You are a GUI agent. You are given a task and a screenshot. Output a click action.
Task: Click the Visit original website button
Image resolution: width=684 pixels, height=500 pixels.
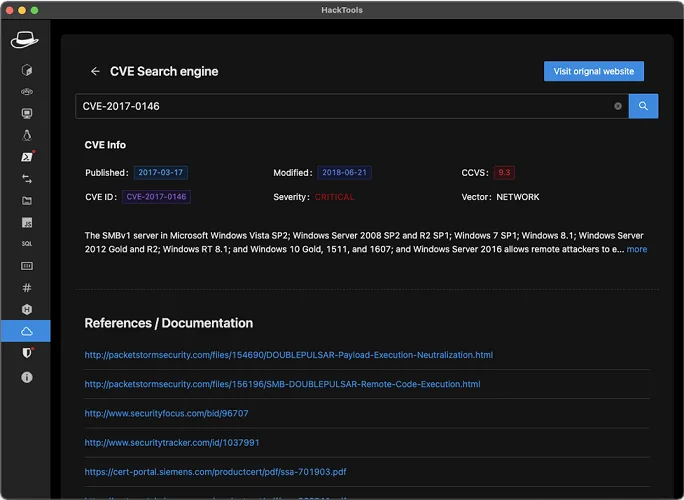click(594, 71)
